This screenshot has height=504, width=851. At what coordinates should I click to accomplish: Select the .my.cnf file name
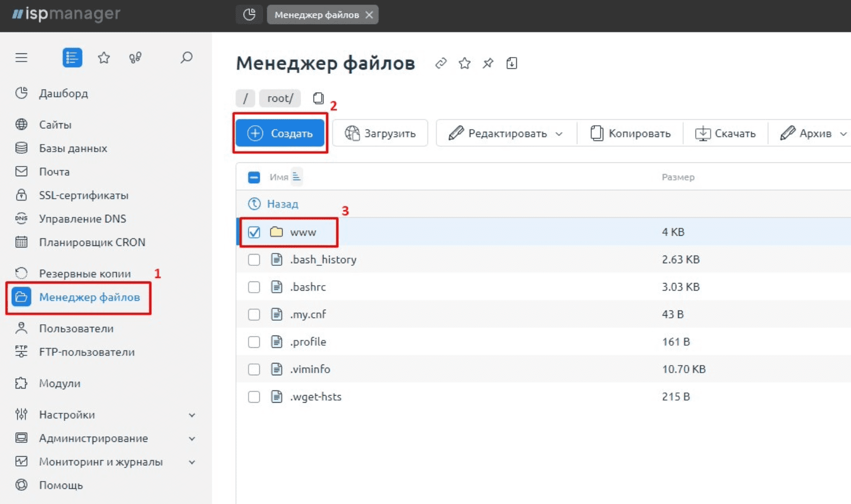308,315
